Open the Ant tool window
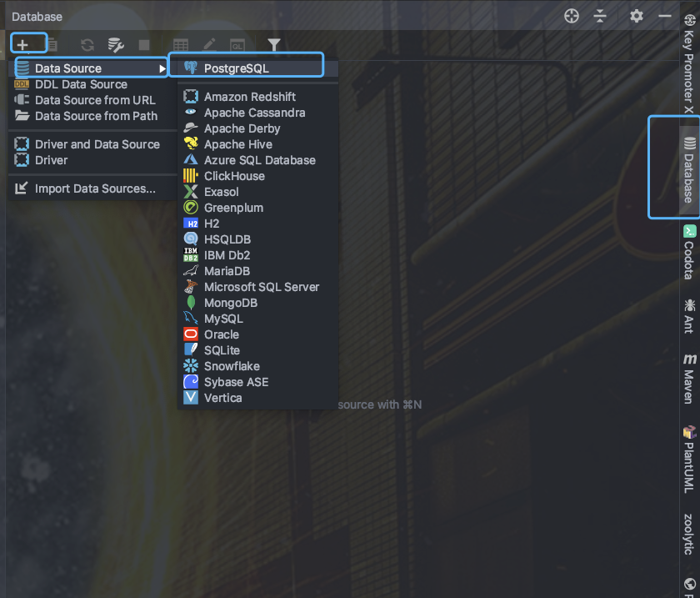The height and width of the screenshot is (598, 700). pyautogui.click(x=689, y=316)
